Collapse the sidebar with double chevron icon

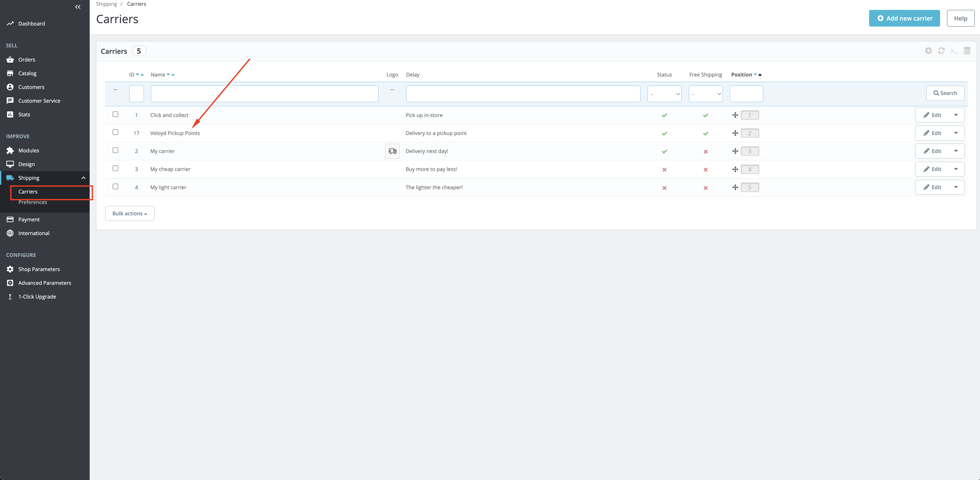(78, 7)
